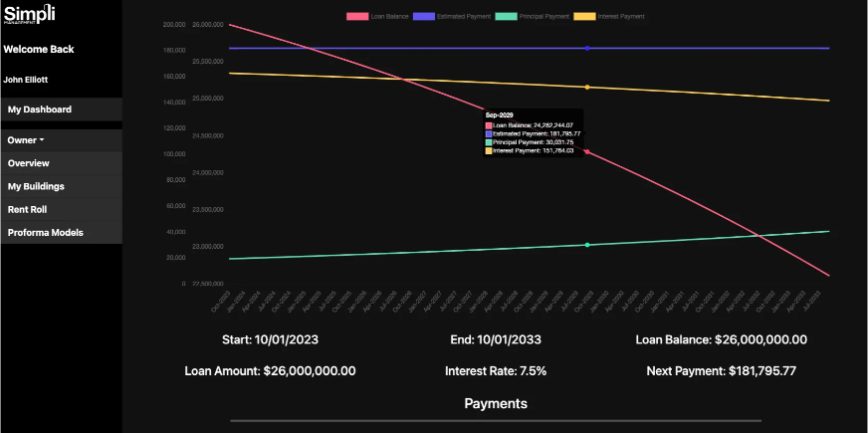Click the 25,500,000 axis label
Screen dimensions: 868x433
tap(208, 62)
